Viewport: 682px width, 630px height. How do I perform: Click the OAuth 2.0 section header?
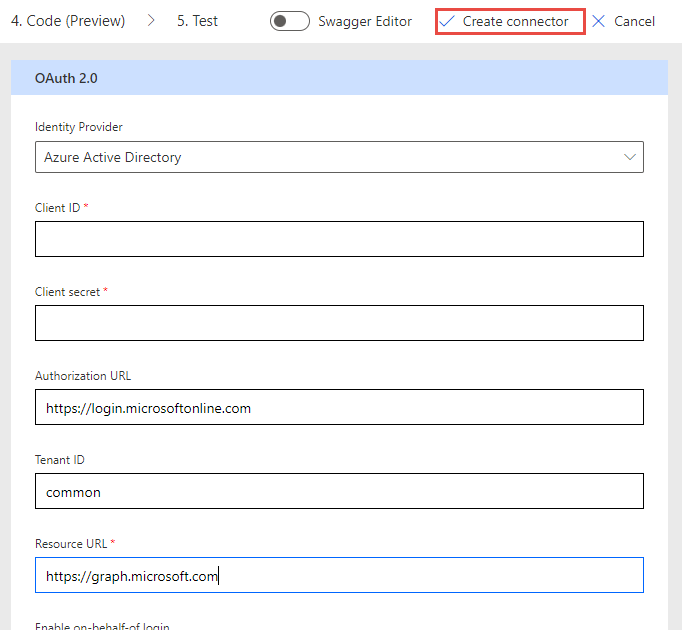(x=339, y=78)
